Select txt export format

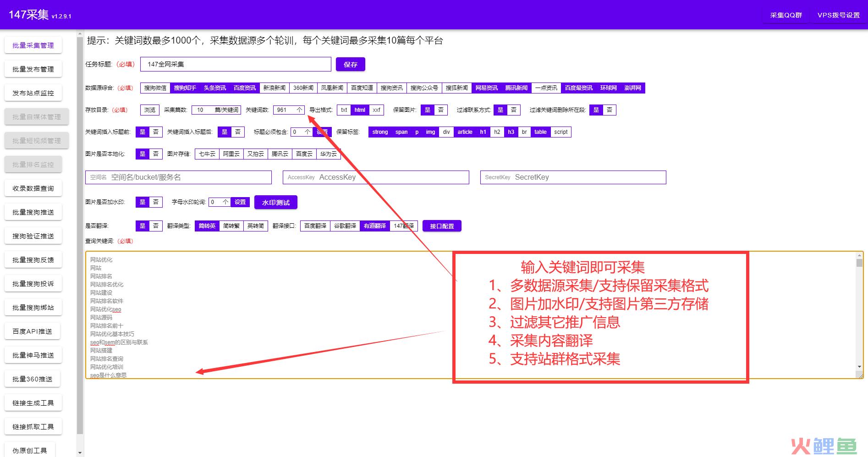click(x=344, y=110)
